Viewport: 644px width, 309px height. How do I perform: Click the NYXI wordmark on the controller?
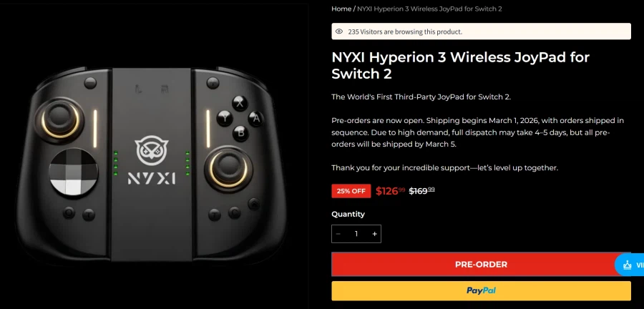point(152,178)
